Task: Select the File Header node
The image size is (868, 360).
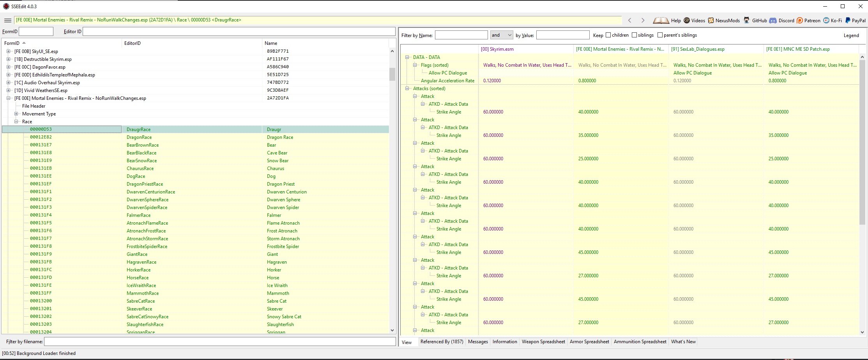Action: (34, 106)
